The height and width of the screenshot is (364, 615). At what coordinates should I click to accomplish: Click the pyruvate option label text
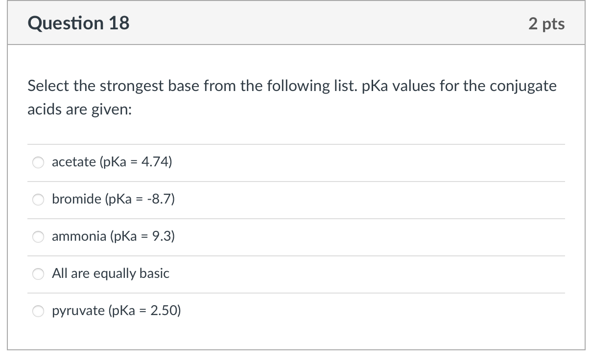pyautogui.click(x=116, y=310)
